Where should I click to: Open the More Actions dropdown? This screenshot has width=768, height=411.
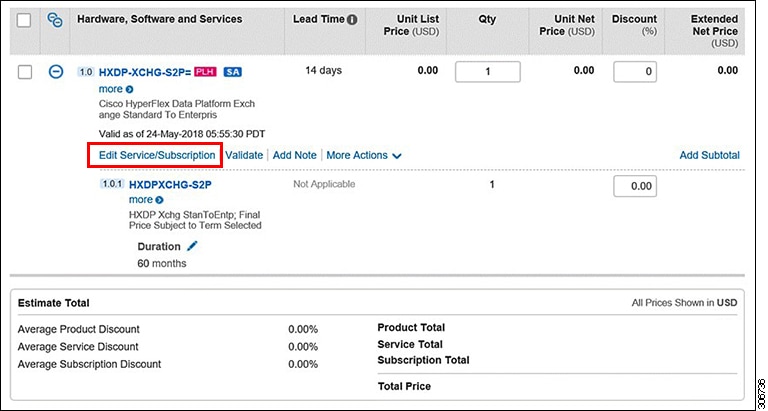[364, 155]
